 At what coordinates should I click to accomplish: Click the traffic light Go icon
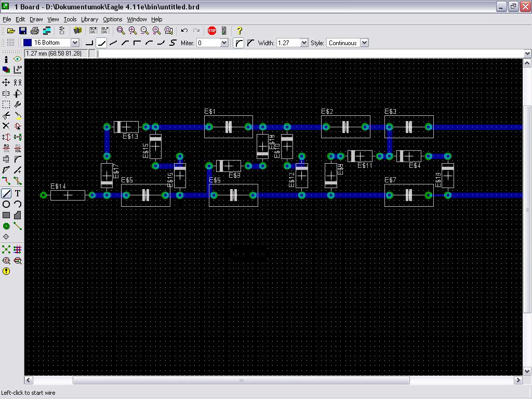pyautogui.click(x=224, y=31)
